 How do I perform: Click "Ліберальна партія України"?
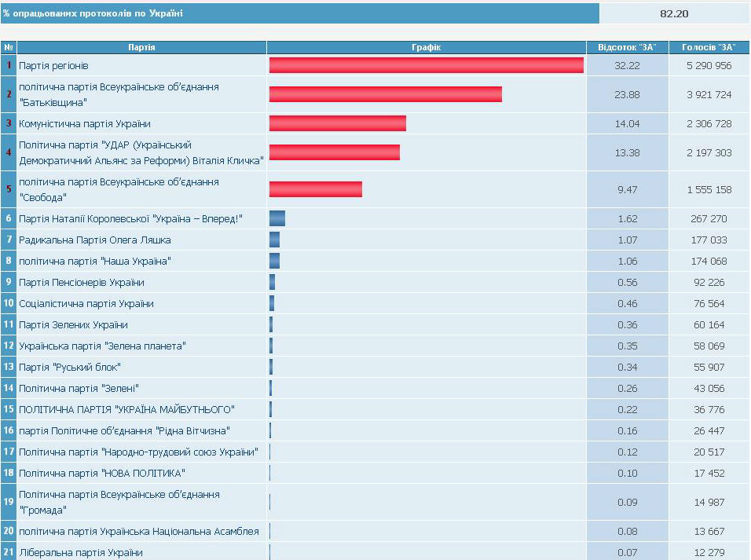pos(81,552)
